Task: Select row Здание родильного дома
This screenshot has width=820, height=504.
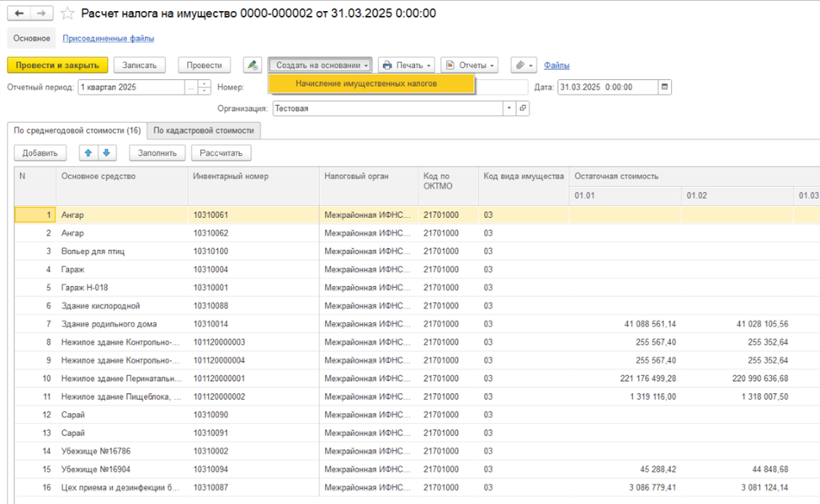Action: pos(418,324)
